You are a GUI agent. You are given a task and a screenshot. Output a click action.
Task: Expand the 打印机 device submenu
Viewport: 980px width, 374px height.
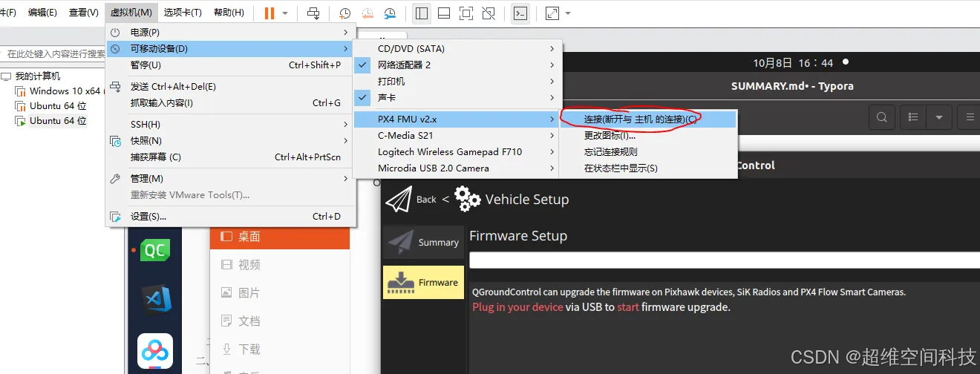[457, 82]
